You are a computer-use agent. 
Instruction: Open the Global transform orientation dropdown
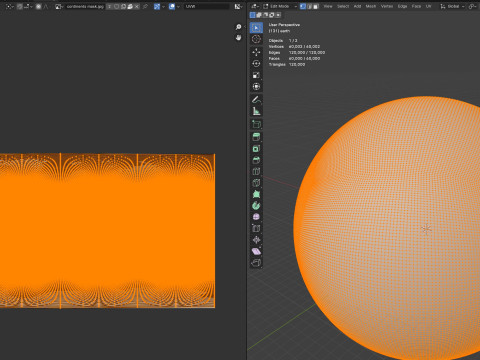click(x=452, y=6)
